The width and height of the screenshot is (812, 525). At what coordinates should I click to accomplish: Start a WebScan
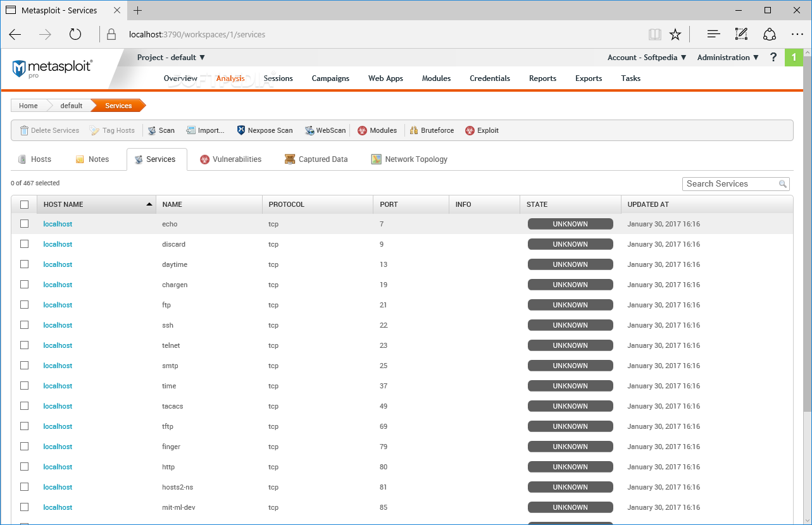(325, 130)
